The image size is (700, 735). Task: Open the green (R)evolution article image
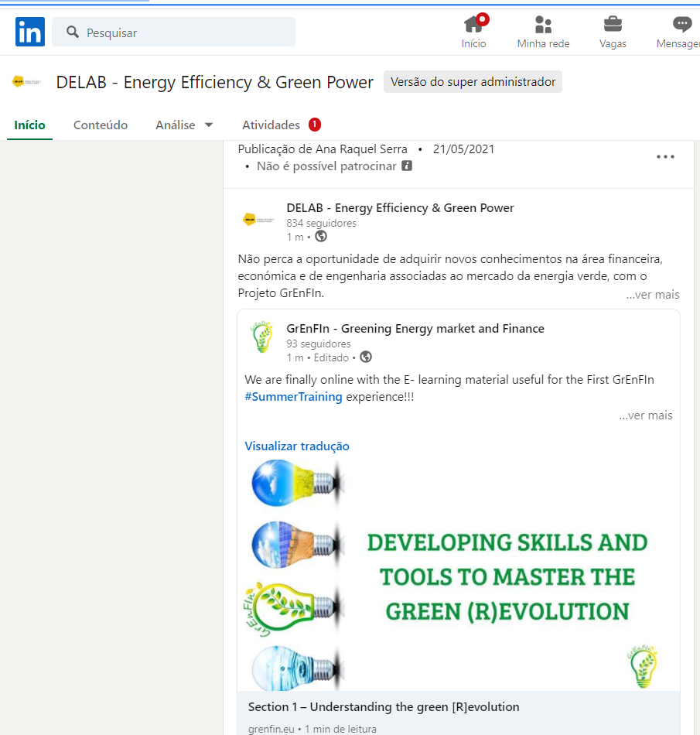click(459, 575)
